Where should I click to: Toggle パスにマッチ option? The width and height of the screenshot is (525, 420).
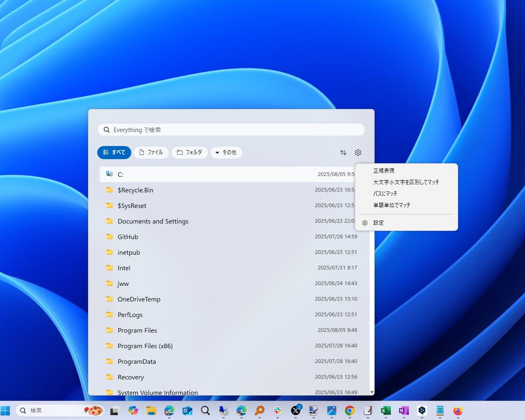tap(385, 194)
